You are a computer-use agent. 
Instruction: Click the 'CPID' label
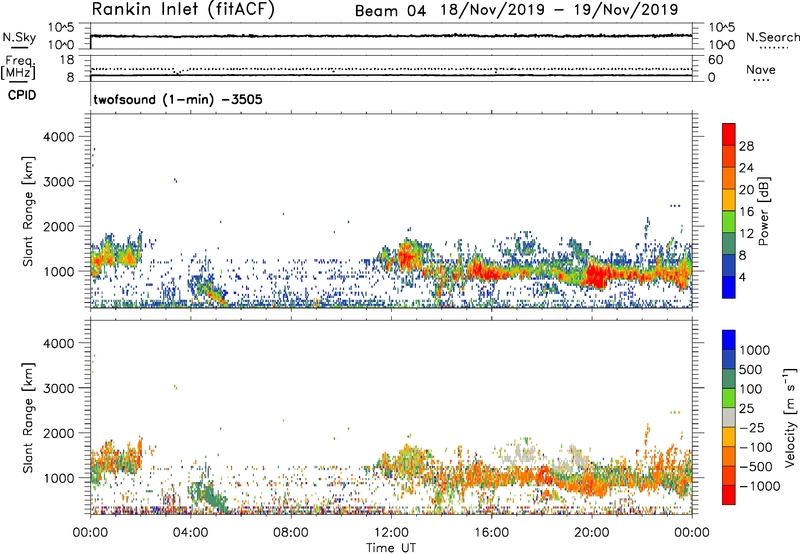pos(22,95)
